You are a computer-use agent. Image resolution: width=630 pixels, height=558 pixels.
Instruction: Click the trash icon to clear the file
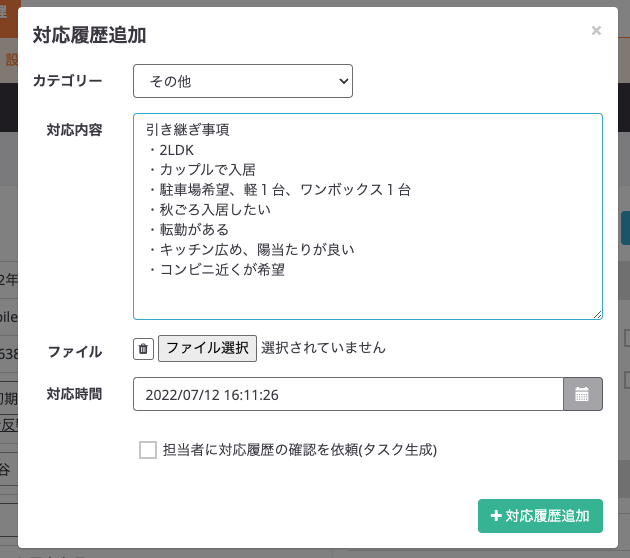pos(143,349)
